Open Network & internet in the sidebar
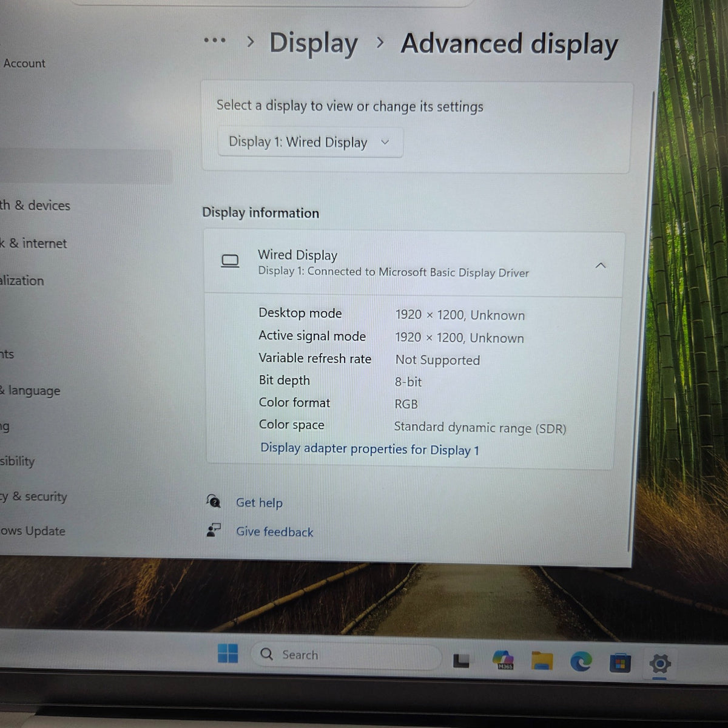The height and width of the screenshot is (728, 728). [x=33, y=243]
